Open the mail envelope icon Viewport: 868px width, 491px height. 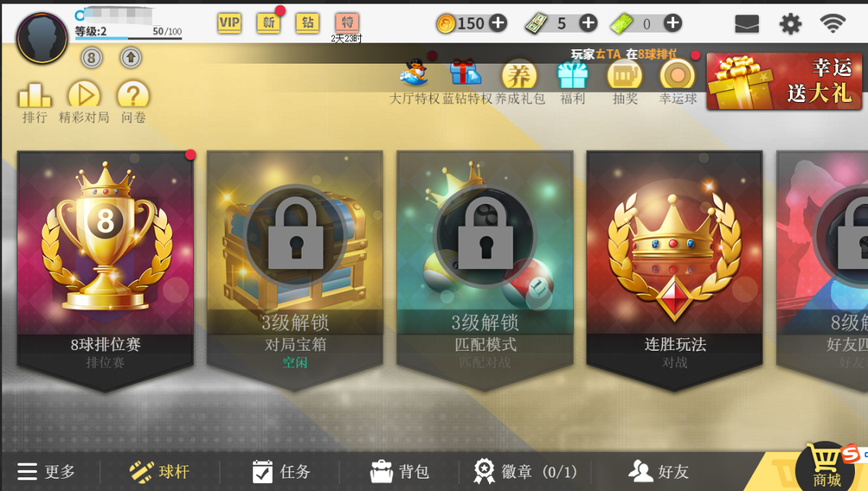click(x=746, y=24)
